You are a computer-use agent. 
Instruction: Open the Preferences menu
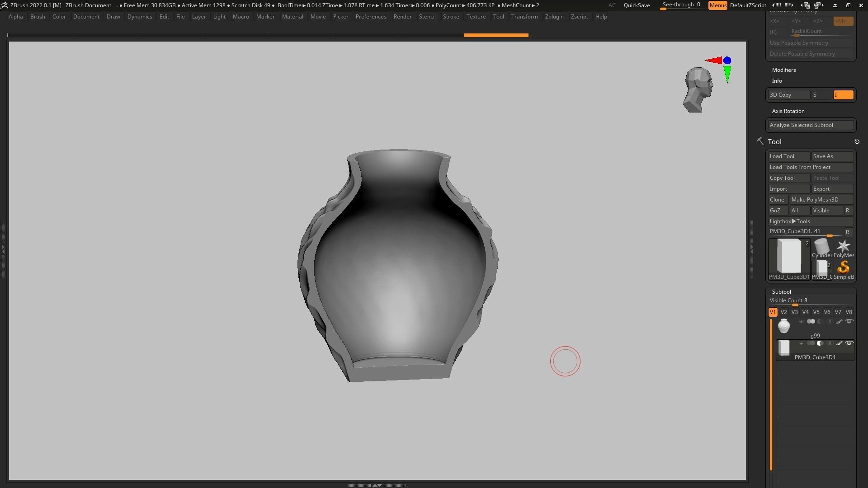371,17
